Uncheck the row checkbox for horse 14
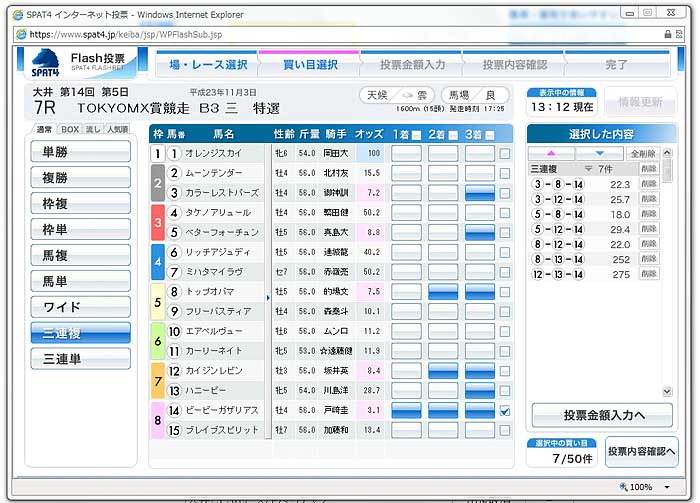The image size is (700, 503). [505, 411]
